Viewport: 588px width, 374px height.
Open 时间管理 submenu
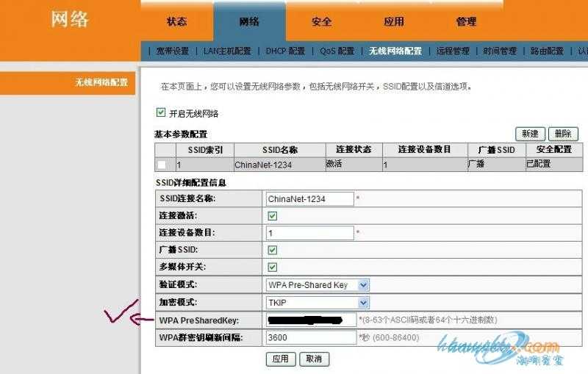click(x=500, y=51)
